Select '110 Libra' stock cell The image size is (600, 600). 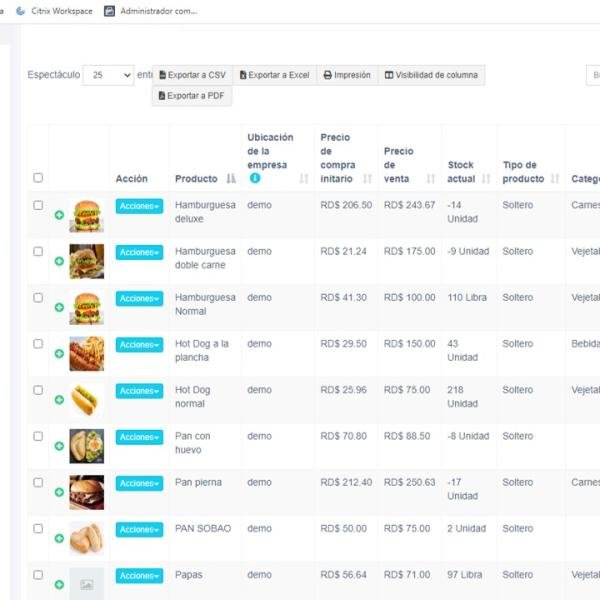(467, 298)
